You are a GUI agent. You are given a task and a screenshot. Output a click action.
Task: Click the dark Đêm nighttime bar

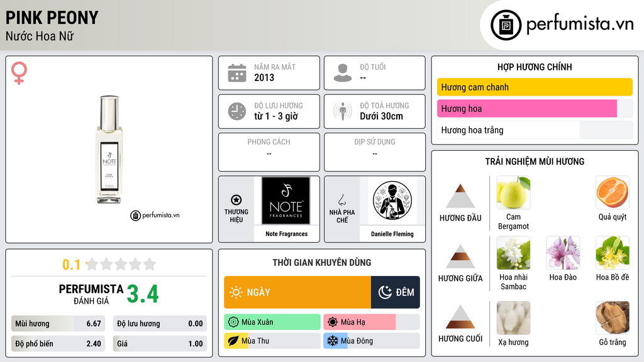tap(396, 292)
